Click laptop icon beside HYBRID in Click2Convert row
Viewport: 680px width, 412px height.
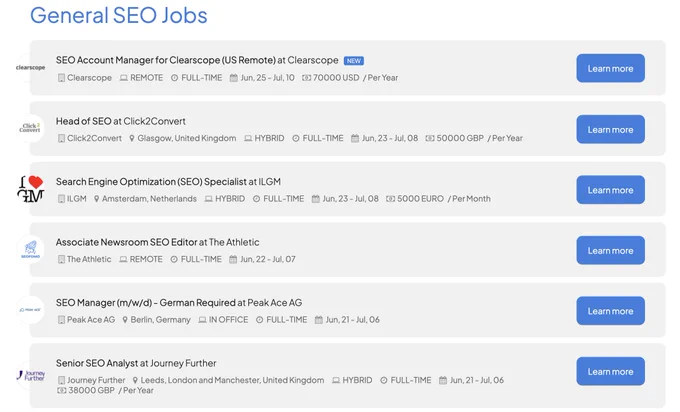248,138
